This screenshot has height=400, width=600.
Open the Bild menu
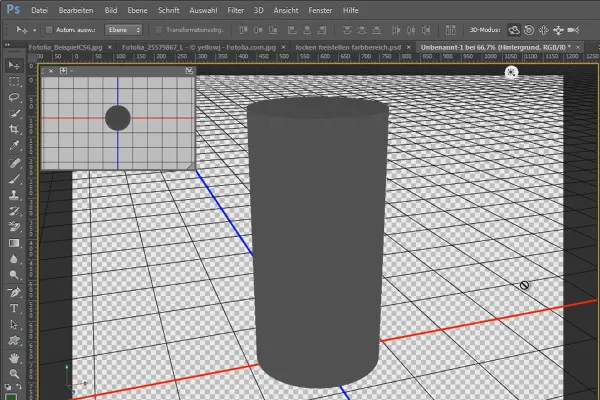[x=111, y=10]
